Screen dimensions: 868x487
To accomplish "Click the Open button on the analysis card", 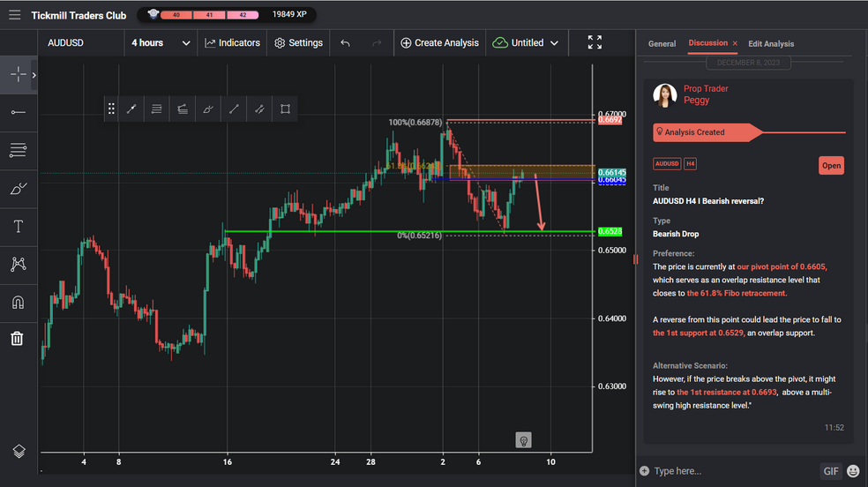I will 831,166.
